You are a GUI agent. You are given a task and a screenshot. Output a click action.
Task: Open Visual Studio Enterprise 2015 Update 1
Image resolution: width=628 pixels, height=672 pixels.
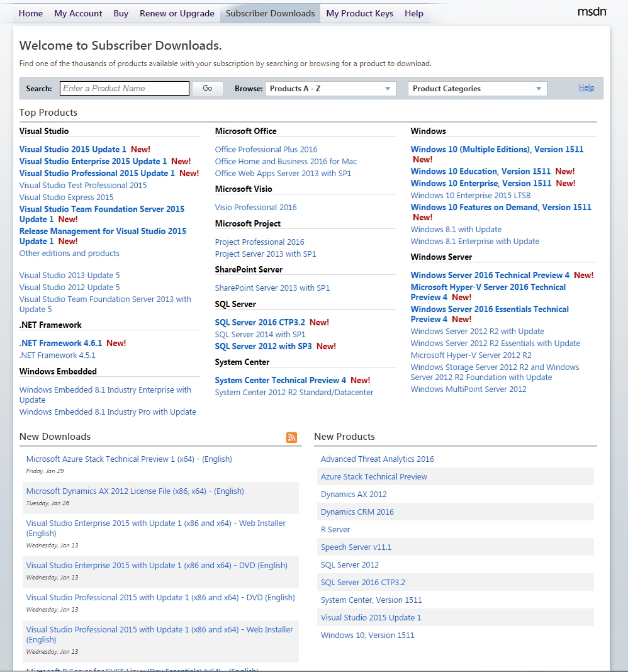coord(93,162)
